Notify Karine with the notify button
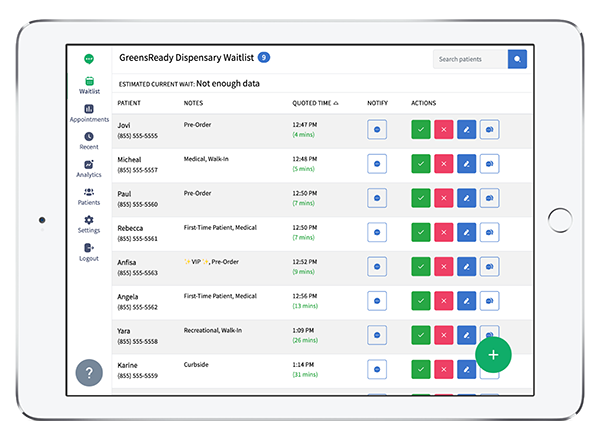This screenshot has height=440, width=600. (377, 369)
